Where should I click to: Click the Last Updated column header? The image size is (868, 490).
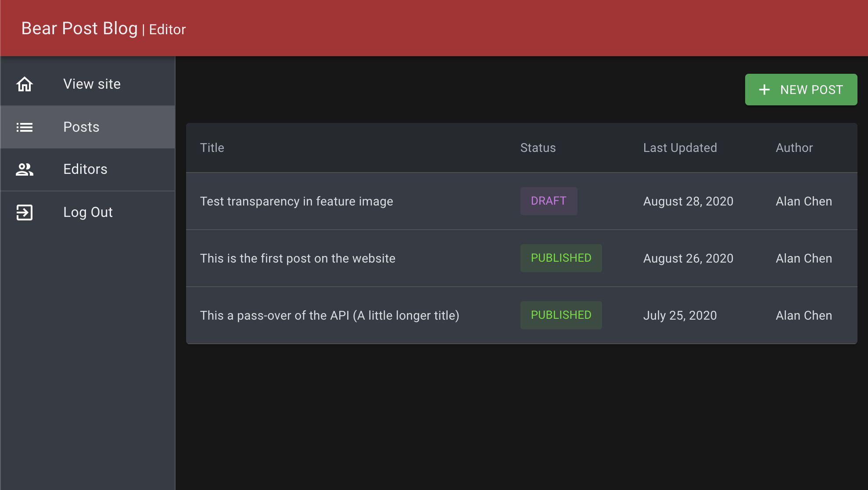click(680, 148)
